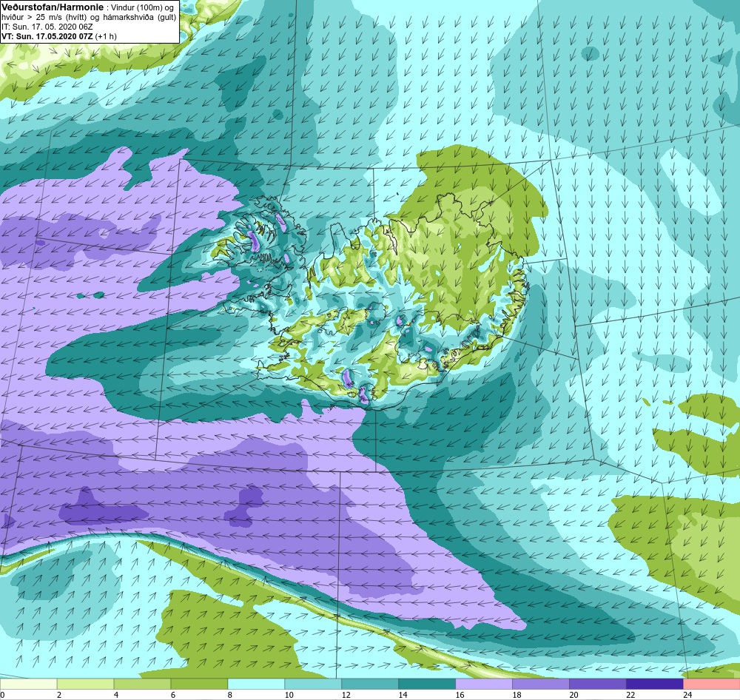Select the medium purple 18–20 m/s swatch
Screen dimensions: 740x700
540,684
